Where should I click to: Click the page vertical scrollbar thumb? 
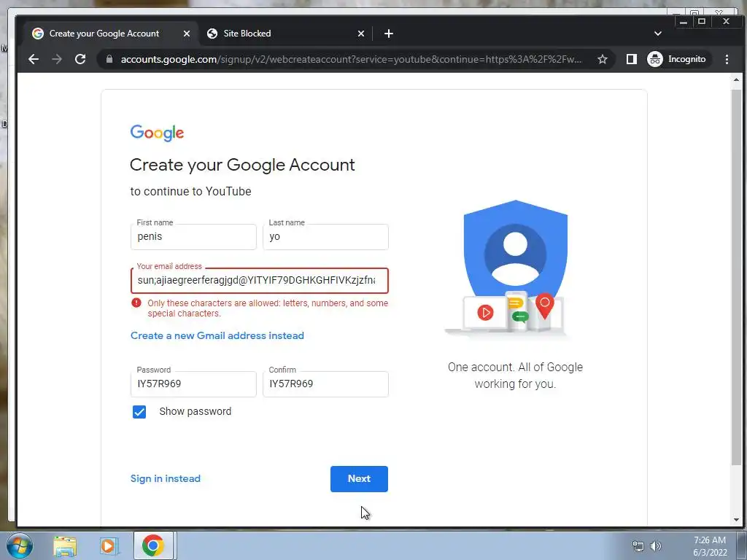point(736,276)
